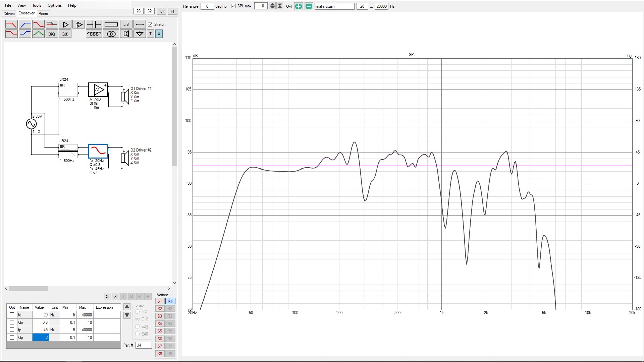Decrease value with the down arrow button
The width and height of the screenshot is (644, 362).
127,315
